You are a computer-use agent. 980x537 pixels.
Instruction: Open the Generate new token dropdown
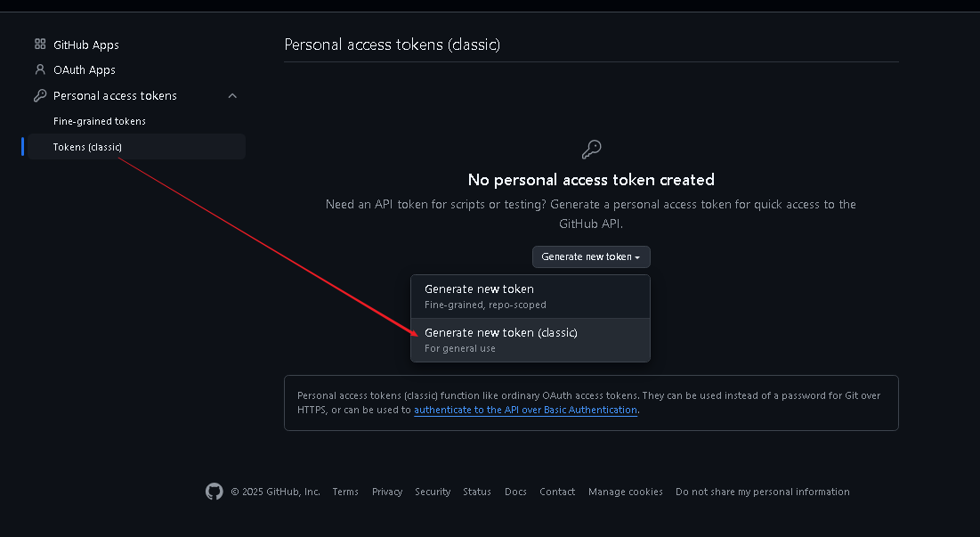[591, 257]
